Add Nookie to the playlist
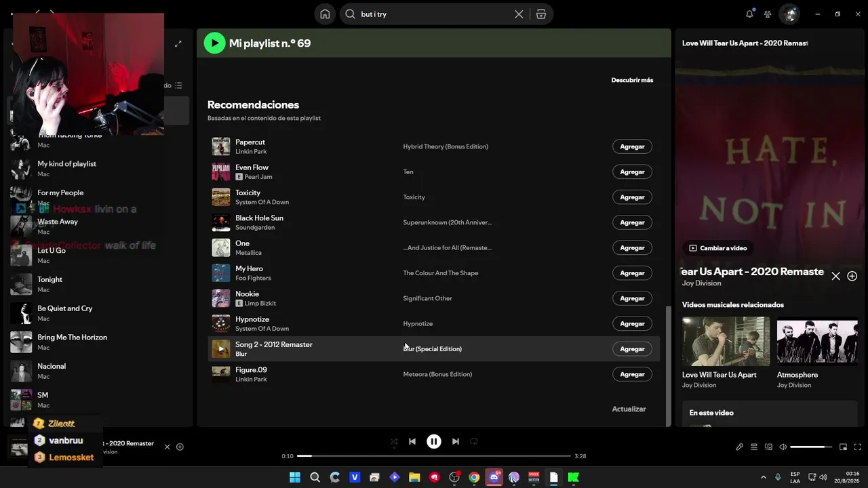868x488 pixels. pos(632,298)
